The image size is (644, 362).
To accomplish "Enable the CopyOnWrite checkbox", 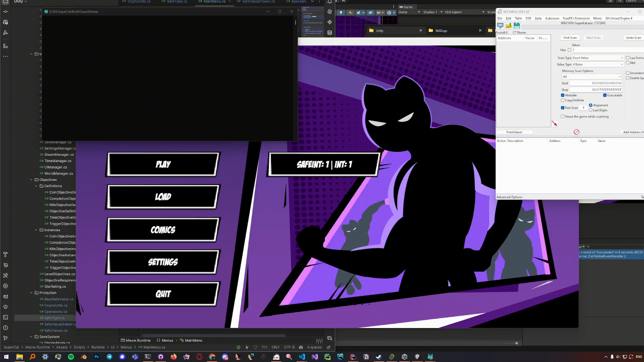I will coord(562,100).
